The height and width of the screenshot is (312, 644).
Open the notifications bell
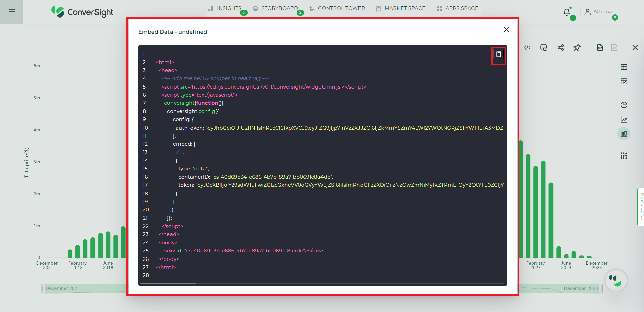tap(567, 12)
